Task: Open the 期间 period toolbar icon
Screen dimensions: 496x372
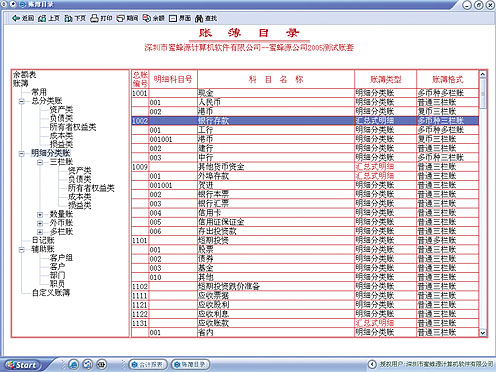Action: [x=121, y=18]
